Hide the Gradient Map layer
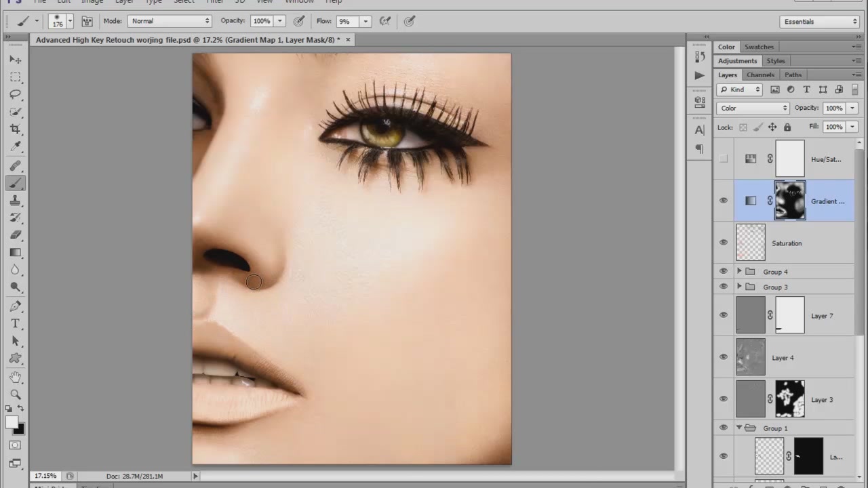 (x=724, y=201)
